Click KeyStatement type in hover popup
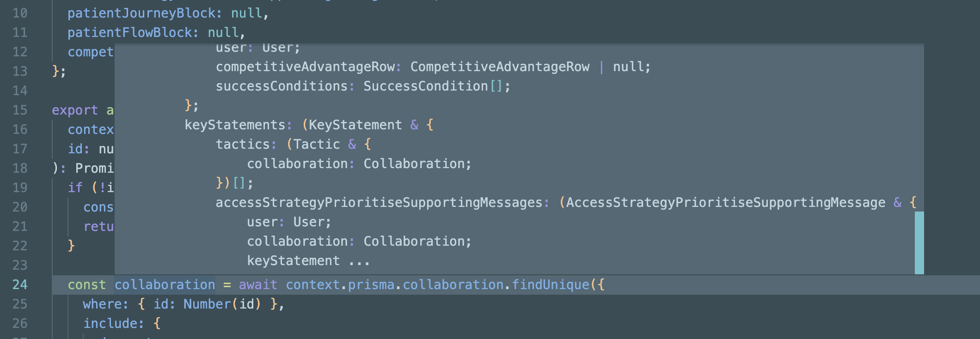 pos(355,125)
